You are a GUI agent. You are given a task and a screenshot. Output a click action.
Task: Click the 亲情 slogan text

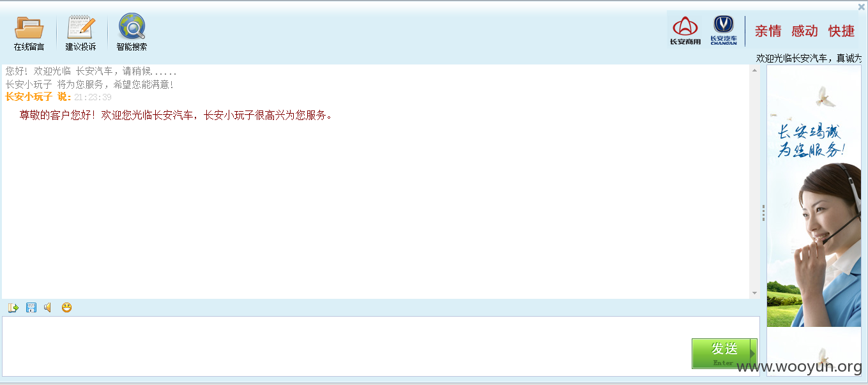[x=768, y=31]
